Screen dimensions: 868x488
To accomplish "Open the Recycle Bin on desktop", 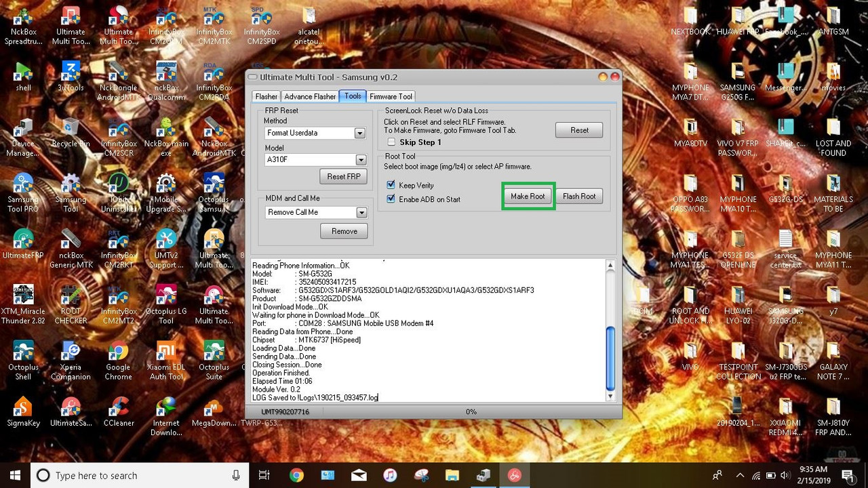I will (x=71, y=132).
